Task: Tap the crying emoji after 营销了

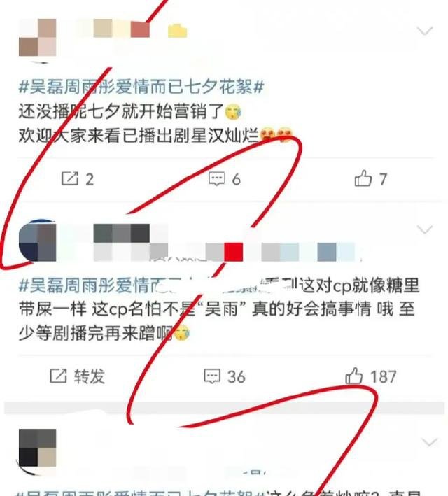Action: [x=233, y=112]
